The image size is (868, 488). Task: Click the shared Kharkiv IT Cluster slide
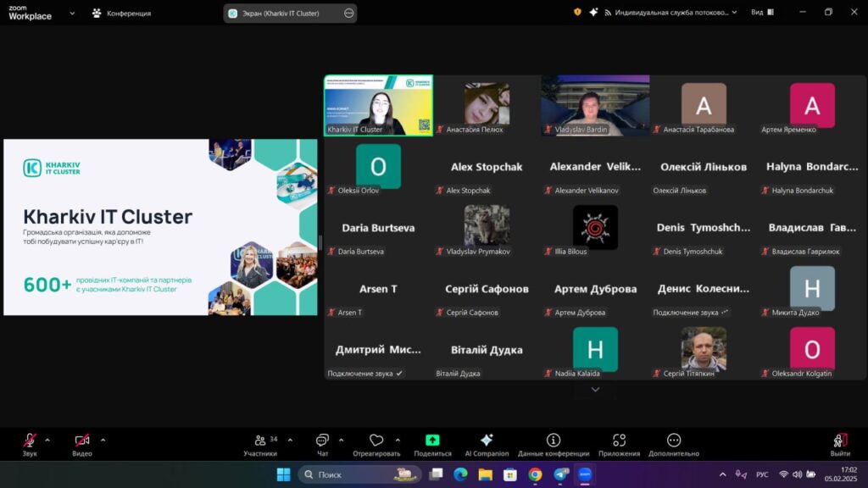click(x=160, y=227)
